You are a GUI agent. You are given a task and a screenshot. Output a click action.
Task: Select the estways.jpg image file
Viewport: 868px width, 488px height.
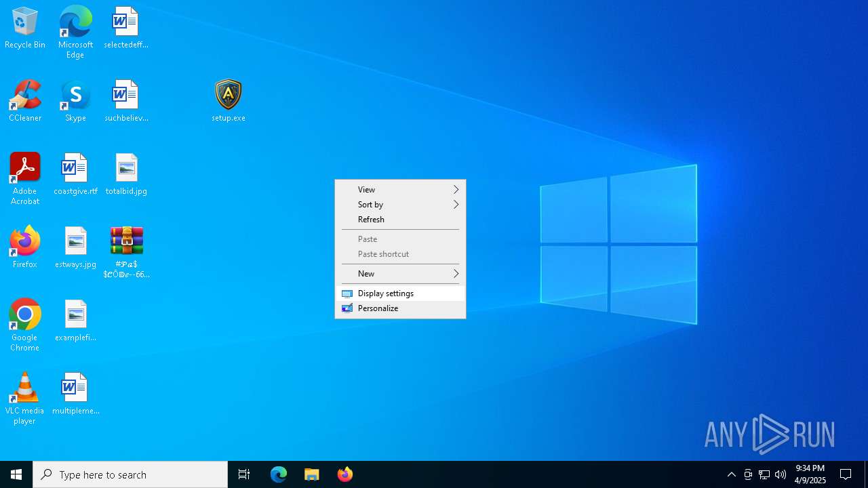pos(75,247)
